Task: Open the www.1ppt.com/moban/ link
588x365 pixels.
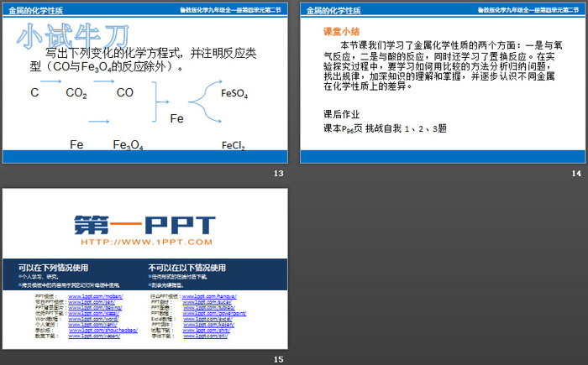Action: tap(94, 297)
